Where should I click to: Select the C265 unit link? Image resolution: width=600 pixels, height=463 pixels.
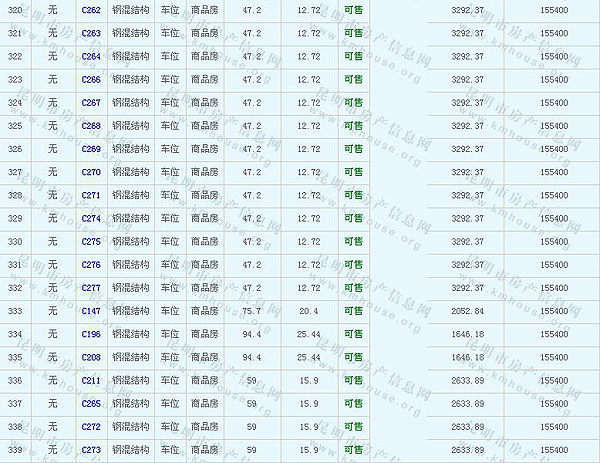pos(91,403)
